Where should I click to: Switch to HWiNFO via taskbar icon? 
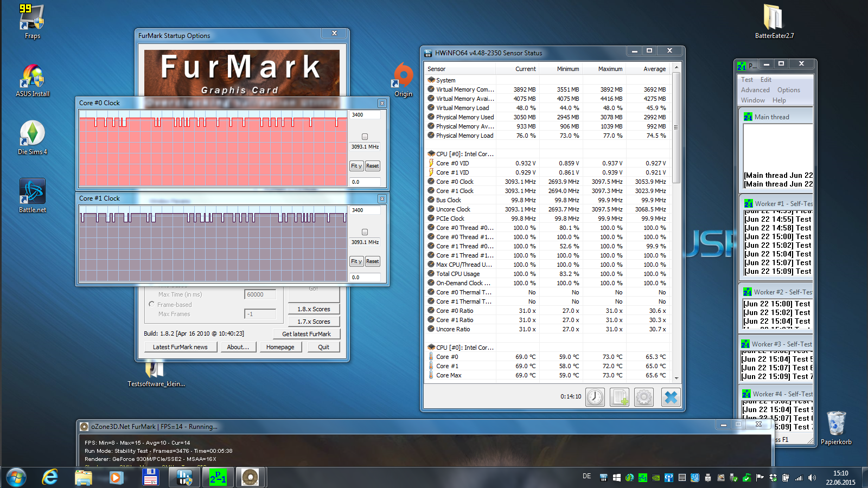click(184, 478)
